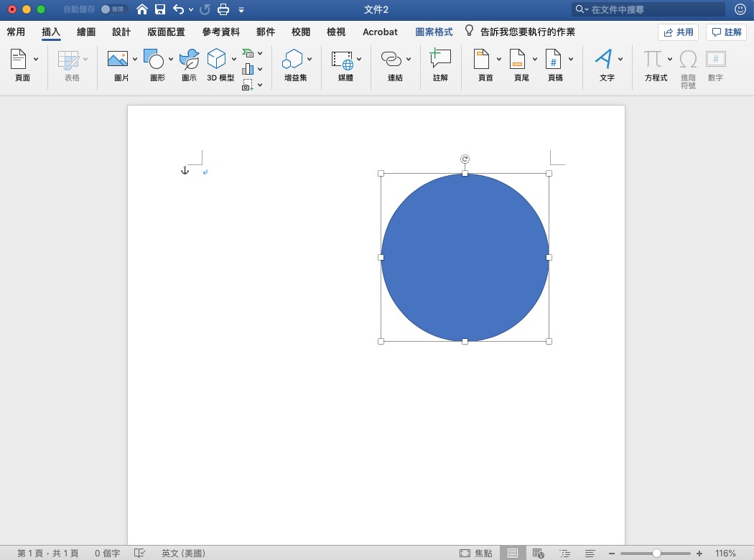This screenshot has width=754, height=560.
Task: Click the 增益集 add-ins icon
Action: tap(292, 60)
